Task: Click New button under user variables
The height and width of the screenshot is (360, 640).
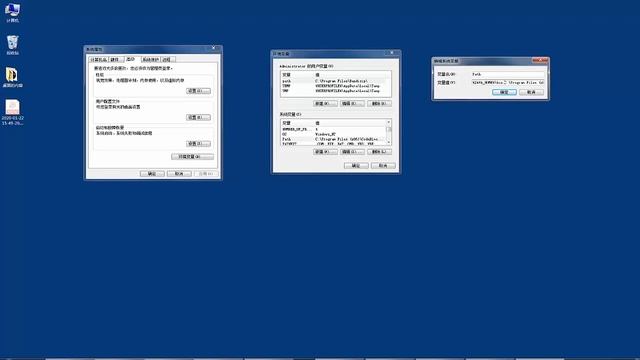Action: tap(325, 104)
